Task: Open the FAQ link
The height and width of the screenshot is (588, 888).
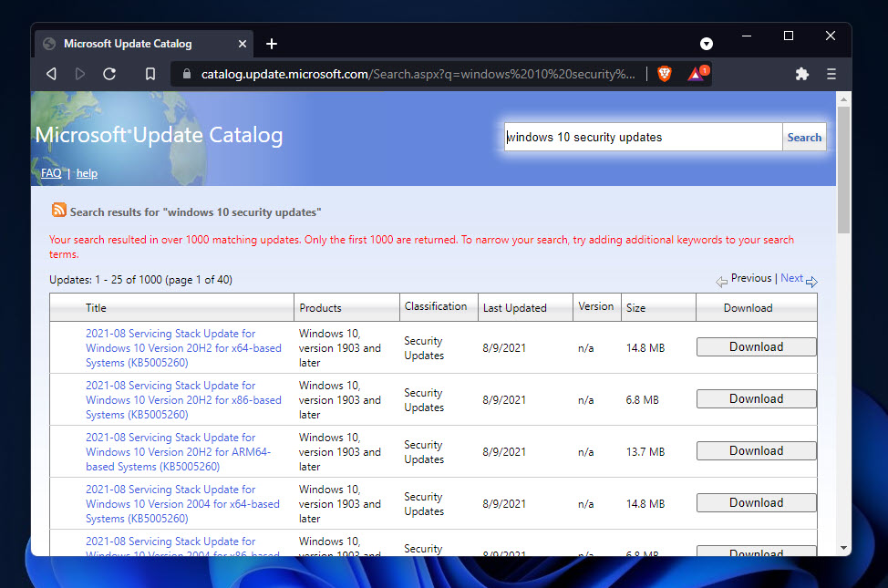Action: [51, 173]
